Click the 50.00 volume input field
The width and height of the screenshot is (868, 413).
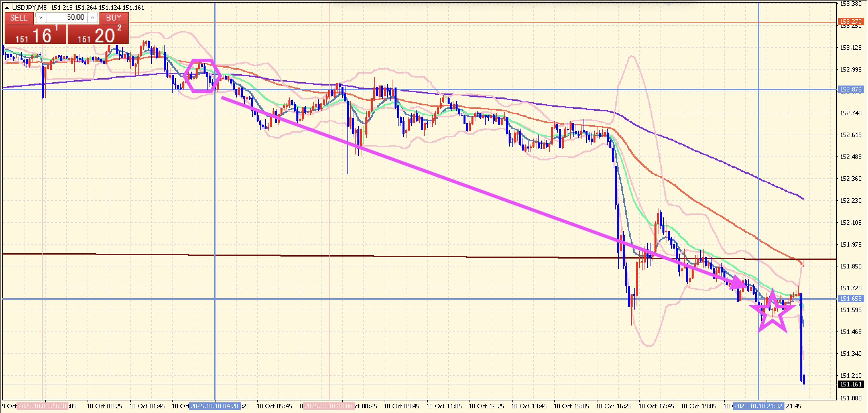coord(67,18)
